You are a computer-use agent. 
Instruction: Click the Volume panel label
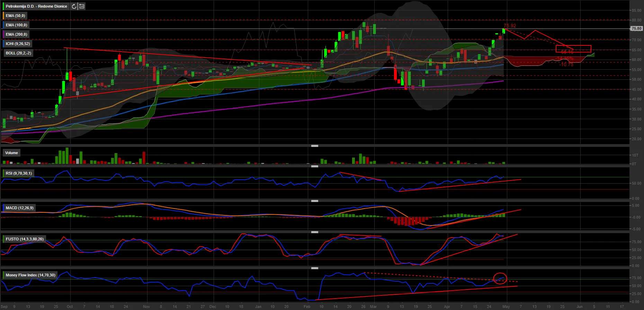pos(11,153)
